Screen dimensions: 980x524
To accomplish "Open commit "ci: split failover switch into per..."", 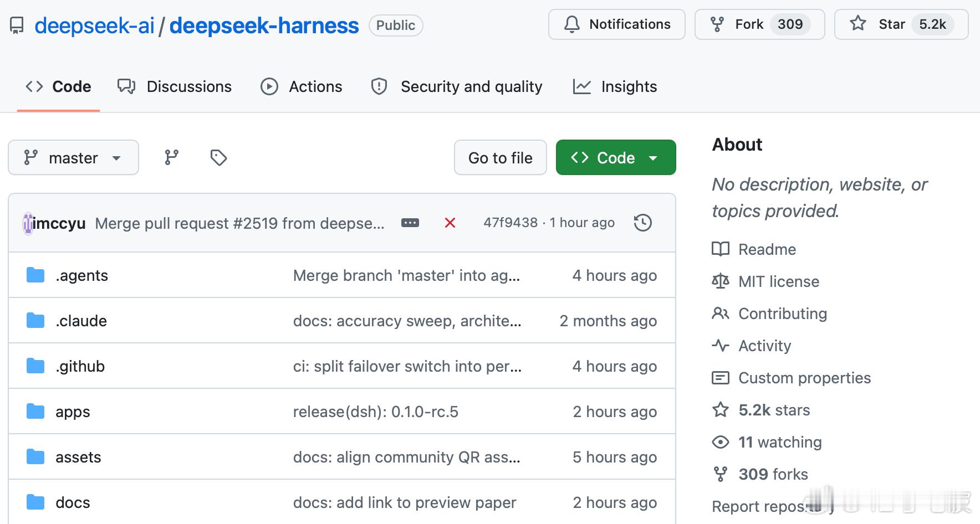I will (x=407, y=366).
